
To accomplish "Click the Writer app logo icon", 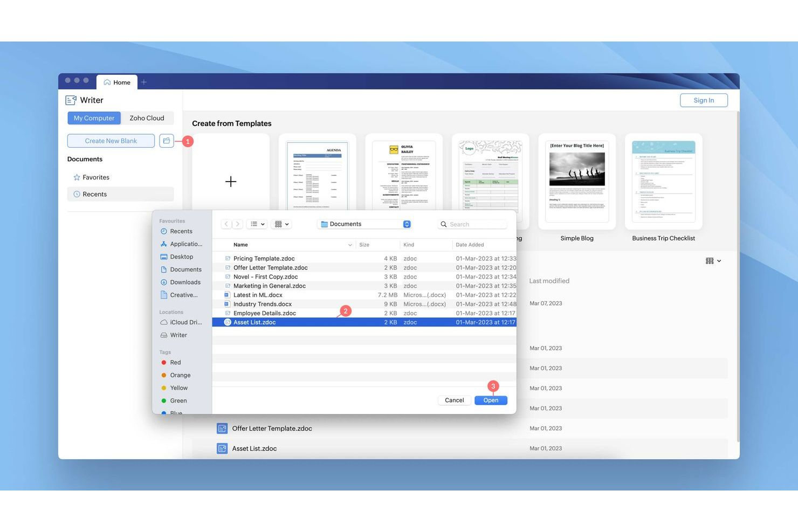I will click(x=71, y=100).
